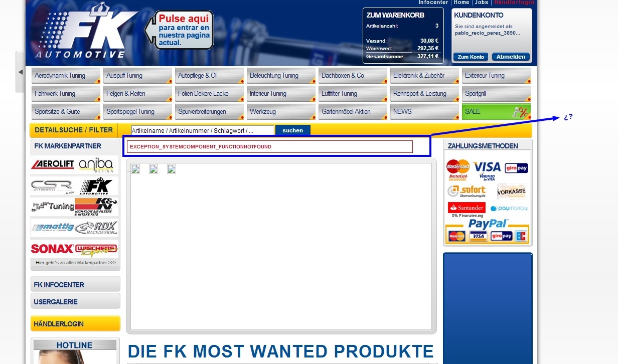Screen dimensions: 618x364
Task: Open the Händlerlogin link in top bar
Action: point(514,3)
